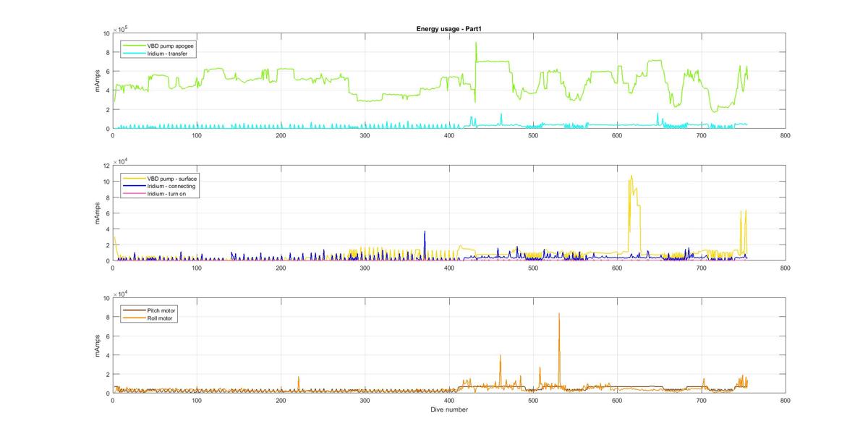Select the "Iridium - turn on" legend entry
Screen dimensions: 868x442
[167, 193]
